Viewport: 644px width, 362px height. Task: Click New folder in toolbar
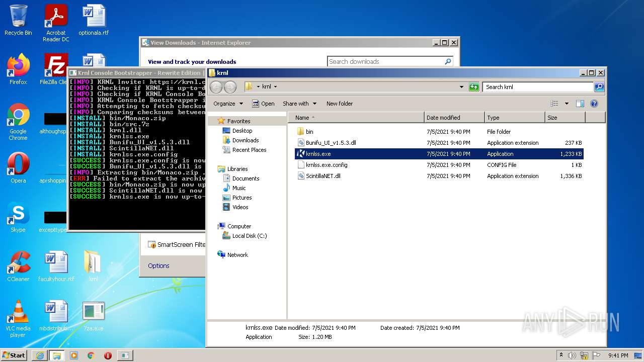click(x=340, y=104)
